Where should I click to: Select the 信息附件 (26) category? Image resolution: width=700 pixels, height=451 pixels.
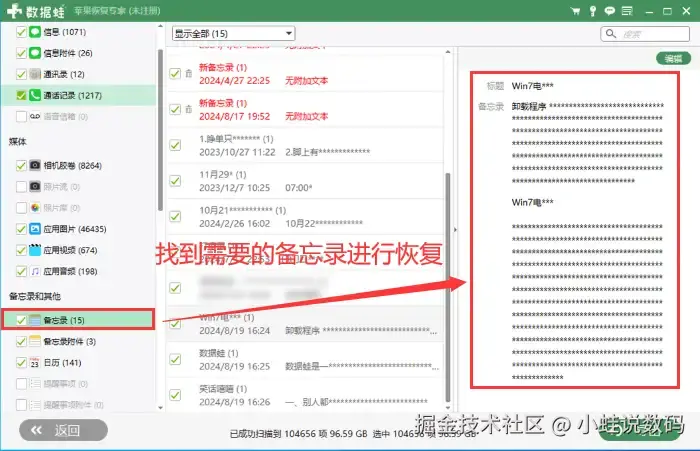pyautogui.click(x=79, y=53)
